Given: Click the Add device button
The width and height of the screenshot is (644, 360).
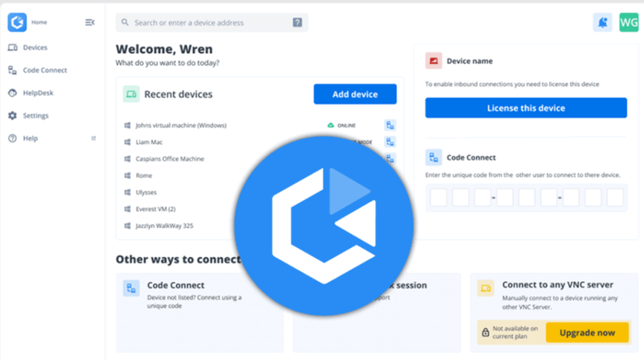Looking at the screenshot, I should click(355, 94).
